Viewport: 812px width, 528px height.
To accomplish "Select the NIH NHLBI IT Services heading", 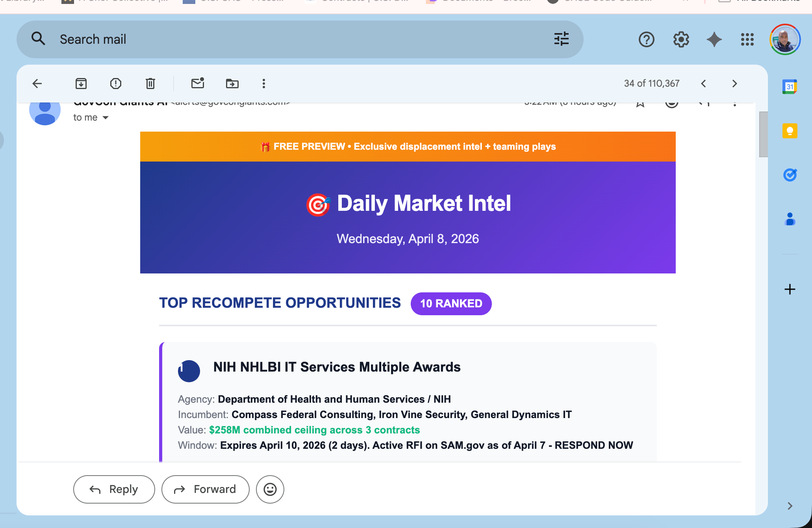I will point(337,367).
